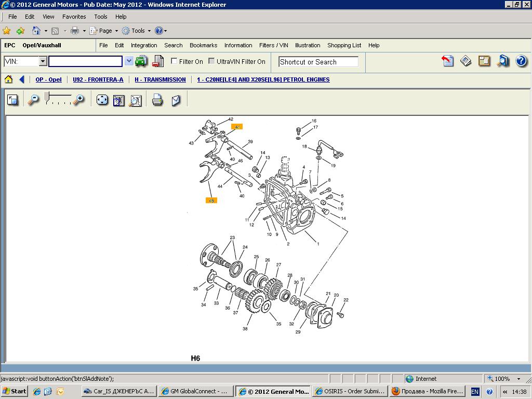Enable the Filter On checkbox

[x=175, y=61]
